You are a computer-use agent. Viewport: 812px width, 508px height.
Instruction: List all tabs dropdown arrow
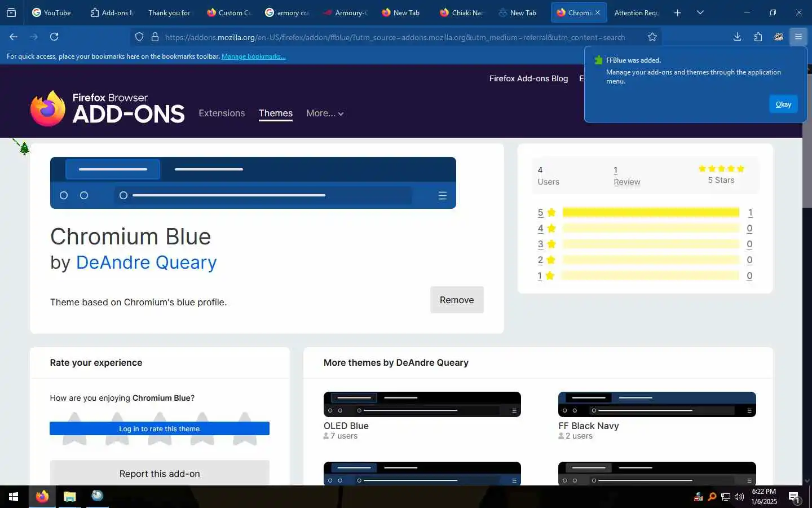pyautogui.click(x=700, y=12)
